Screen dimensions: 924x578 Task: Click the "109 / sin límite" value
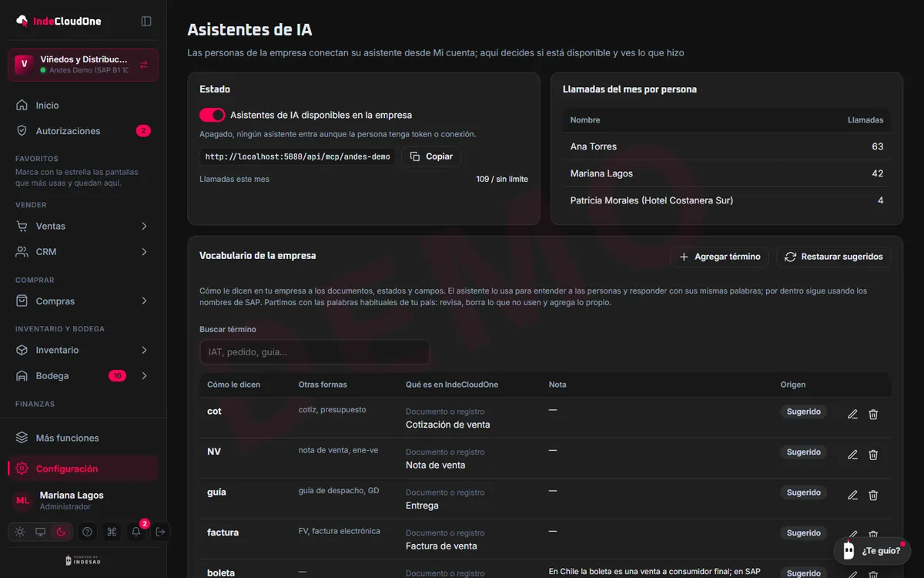[502, 179]
